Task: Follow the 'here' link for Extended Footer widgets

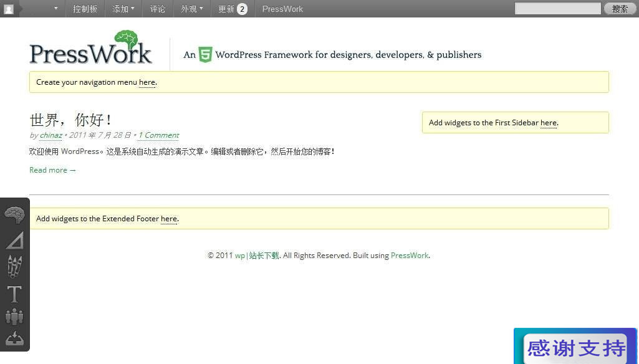Action: click(x=169, y=219)
